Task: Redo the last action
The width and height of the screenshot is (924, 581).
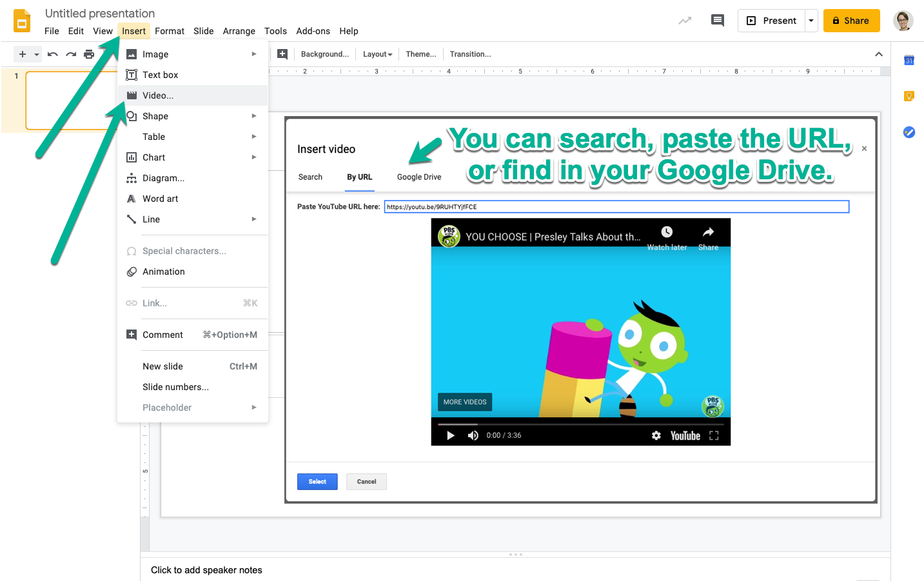Action: [x=70, y=54]
